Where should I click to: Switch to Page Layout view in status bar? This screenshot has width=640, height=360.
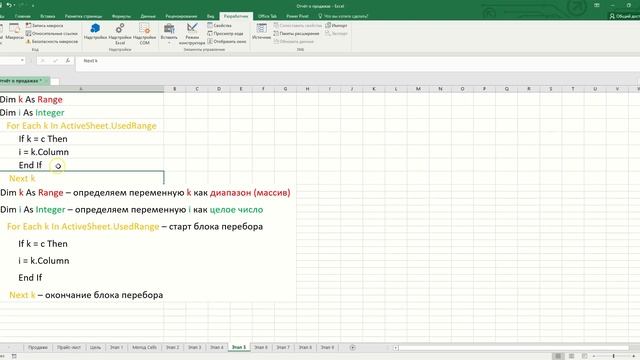click(x=571, y=356)
